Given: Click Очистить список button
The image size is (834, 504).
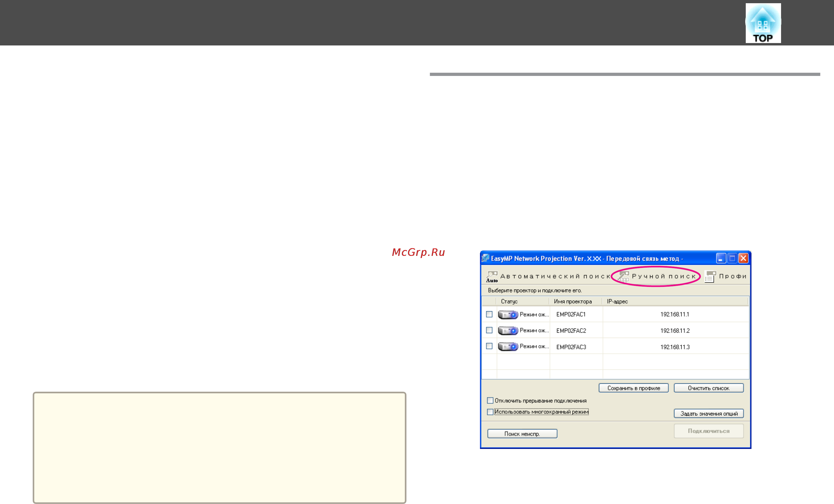Looking at the screenshot, I should (708, 388).
